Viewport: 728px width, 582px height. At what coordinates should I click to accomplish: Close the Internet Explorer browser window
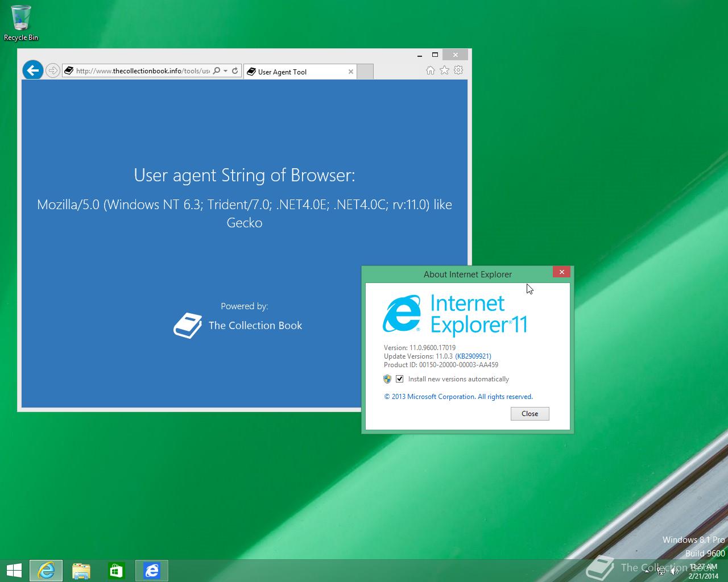[x=455, y=55]
